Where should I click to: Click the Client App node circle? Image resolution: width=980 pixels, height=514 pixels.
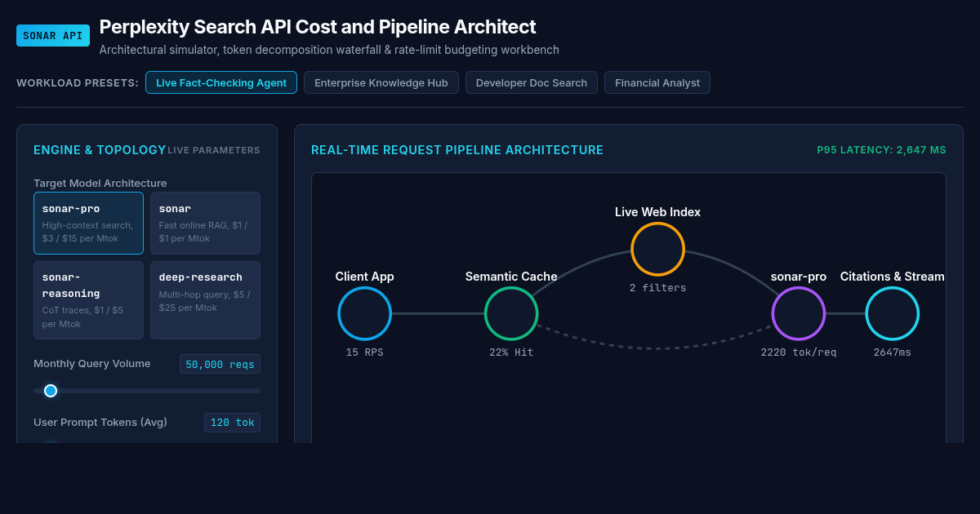tap(365, 313)
